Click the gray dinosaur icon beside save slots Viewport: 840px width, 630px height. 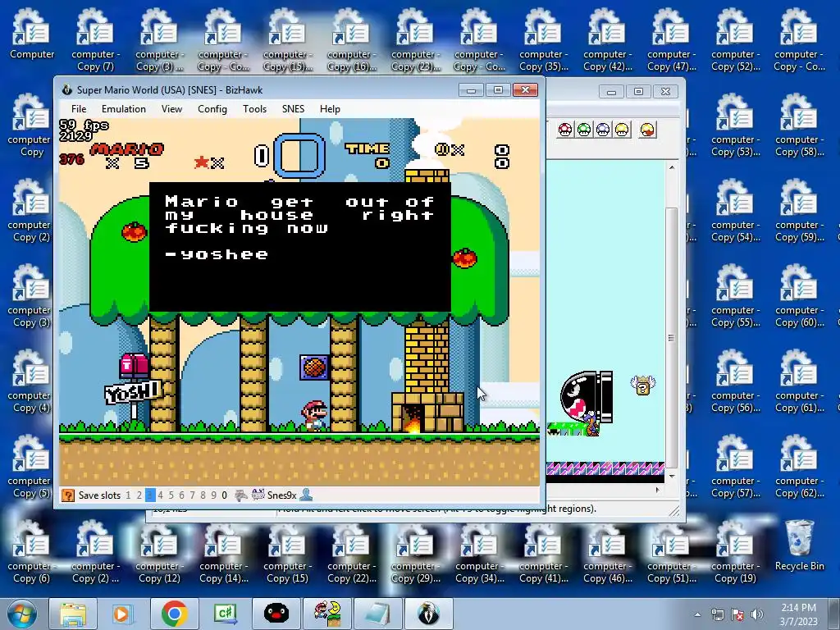coord(241,495)
